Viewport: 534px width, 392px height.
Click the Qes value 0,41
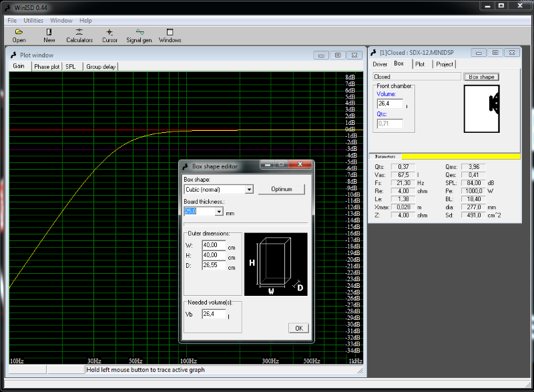tap(473, 175)
